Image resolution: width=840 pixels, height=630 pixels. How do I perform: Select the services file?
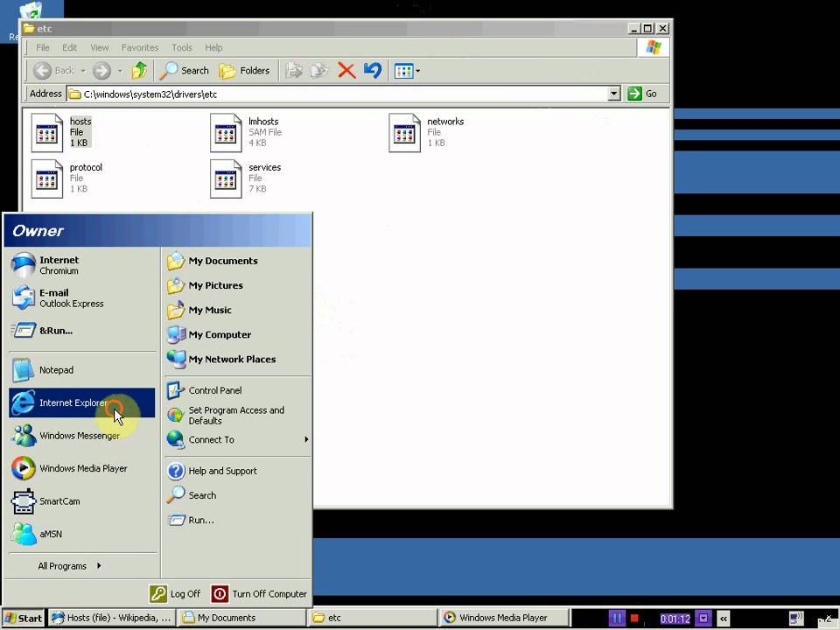point(245,178)
